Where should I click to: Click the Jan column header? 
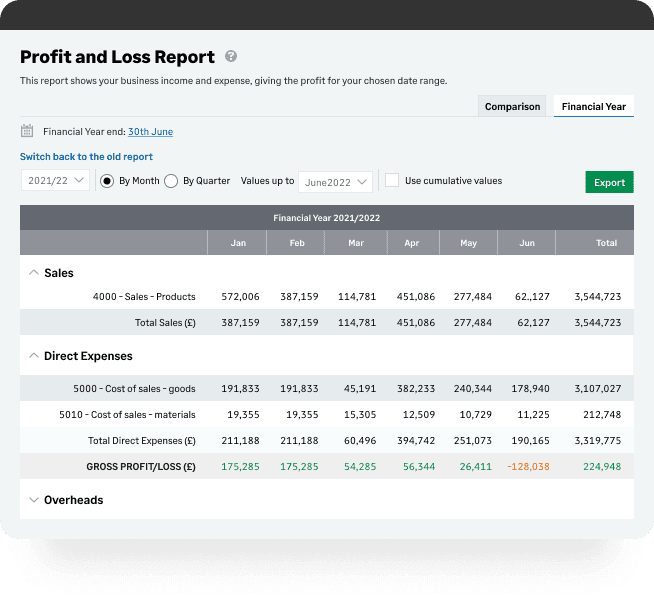pyautogui.click(x=238, y=243)
